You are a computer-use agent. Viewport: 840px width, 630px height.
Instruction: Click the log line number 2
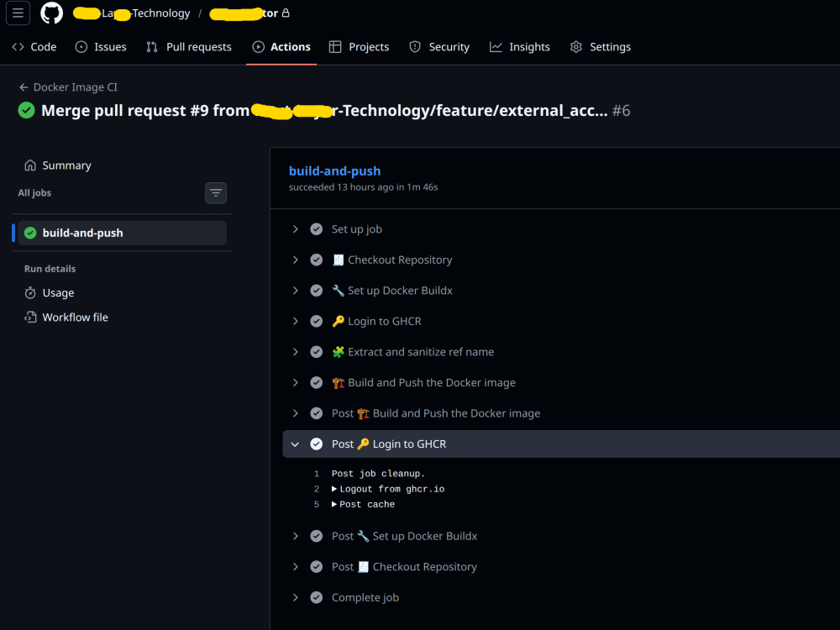coord(317,489)
